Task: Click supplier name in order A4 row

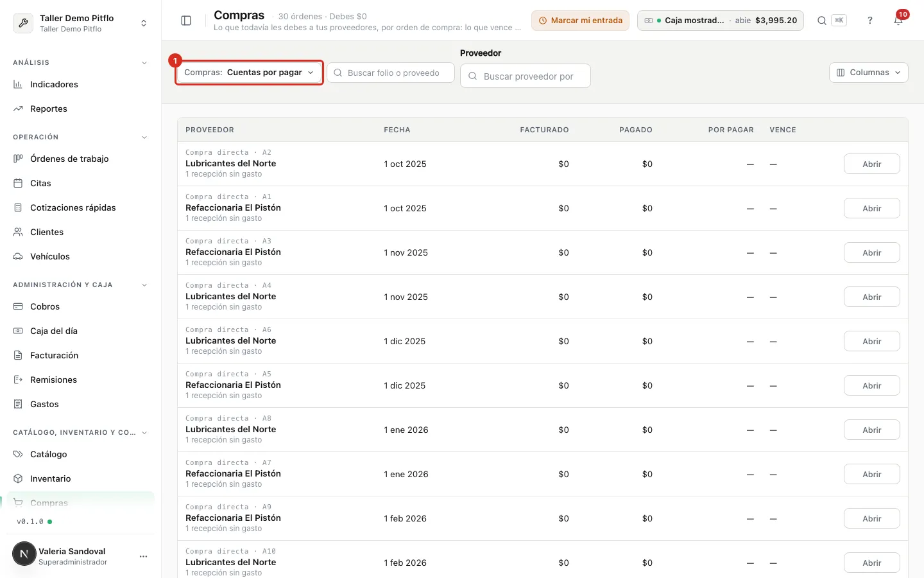Action: pos(230,296)
